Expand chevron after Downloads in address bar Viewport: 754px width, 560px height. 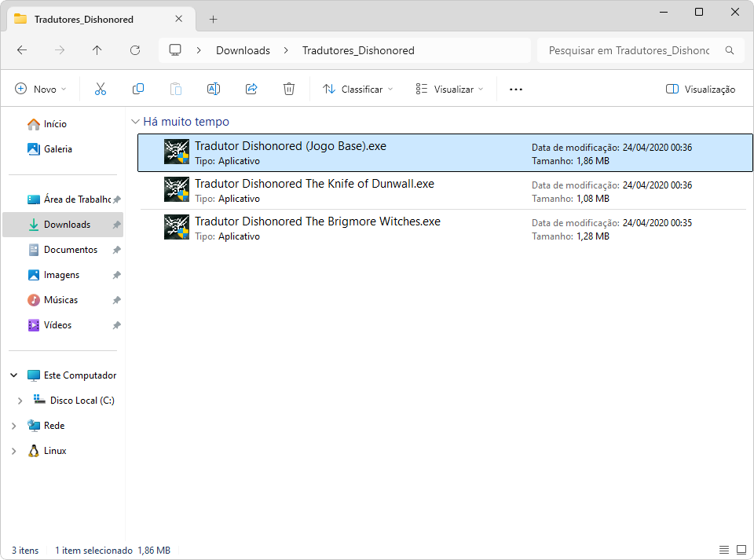[286, 50]
